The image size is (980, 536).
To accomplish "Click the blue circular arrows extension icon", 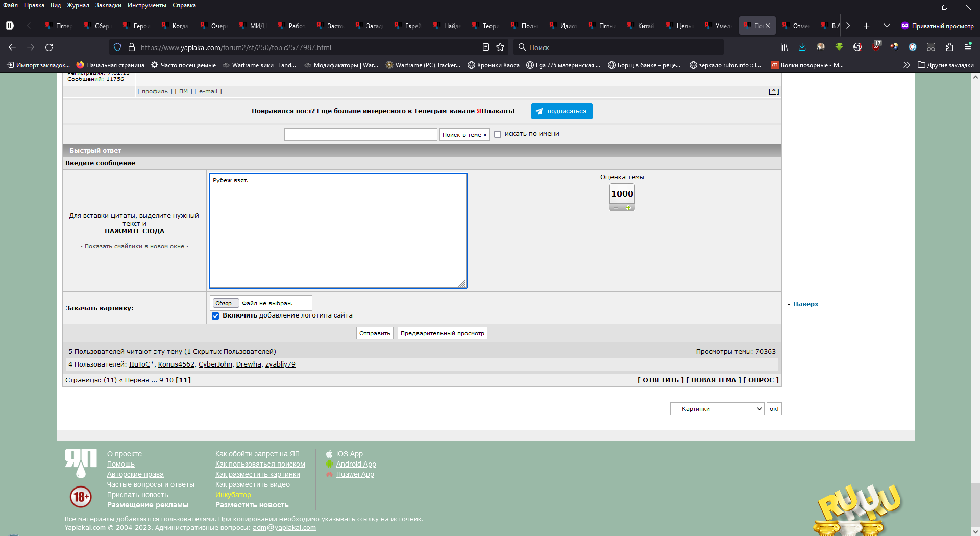I will point(913,47).
